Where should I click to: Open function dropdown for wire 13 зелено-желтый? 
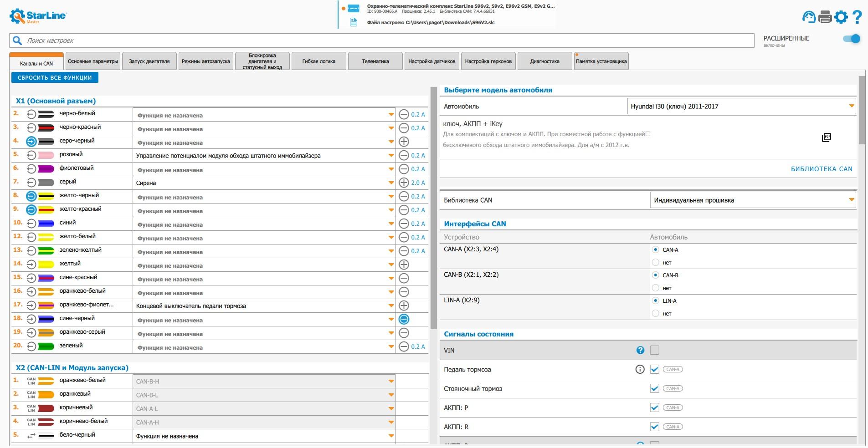(x=264, y=251)
